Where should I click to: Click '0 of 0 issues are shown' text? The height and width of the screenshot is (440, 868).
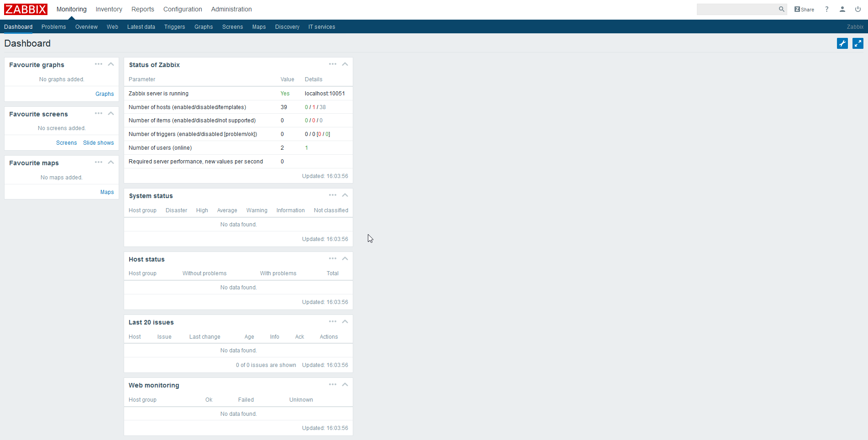click(x=266, y=365)
